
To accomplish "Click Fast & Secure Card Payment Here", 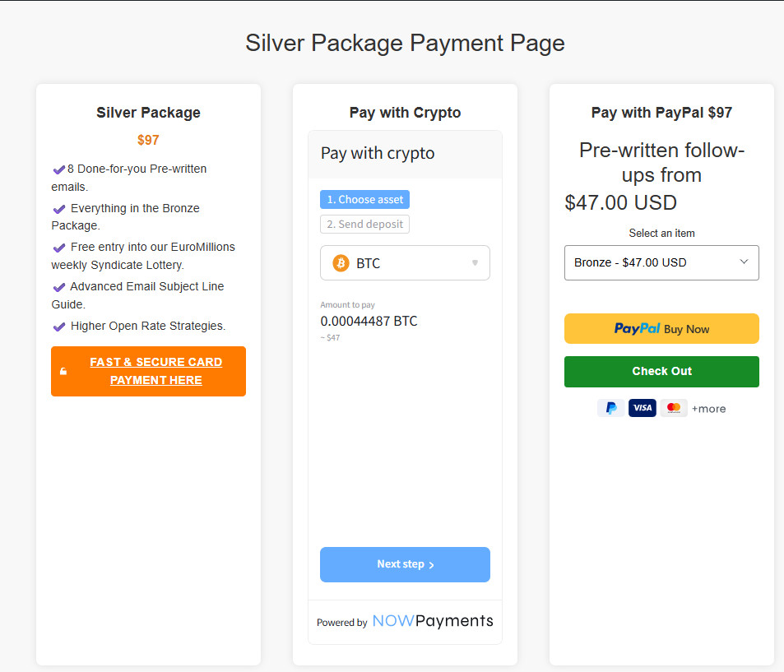I will (155, 371).
